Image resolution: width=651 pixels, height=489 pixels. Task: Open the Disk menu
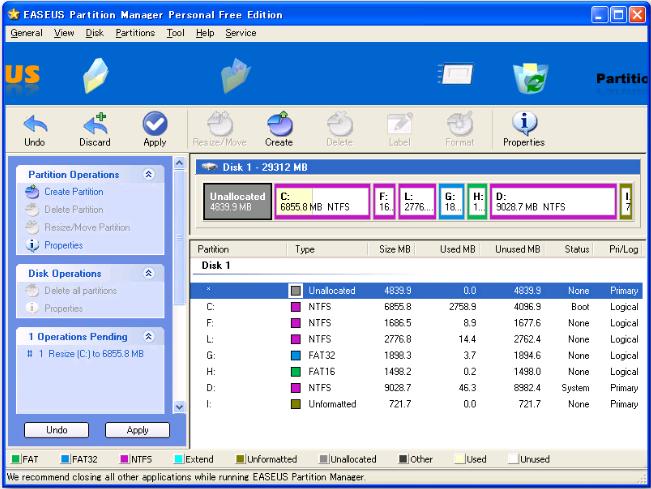tap(95, 33)
